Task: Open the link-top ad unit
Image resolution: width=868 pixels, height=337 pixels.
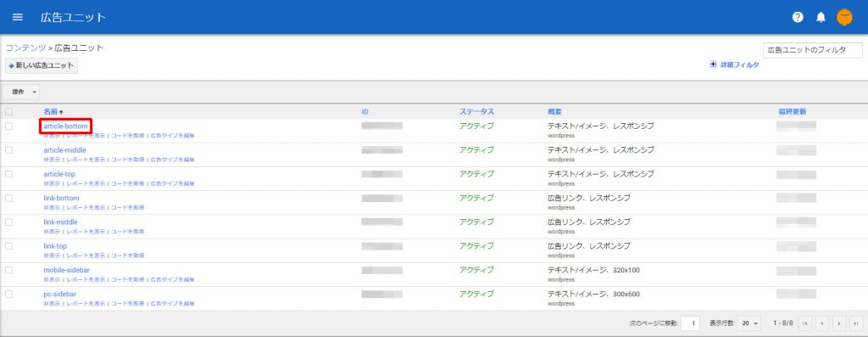Action: 55,246
